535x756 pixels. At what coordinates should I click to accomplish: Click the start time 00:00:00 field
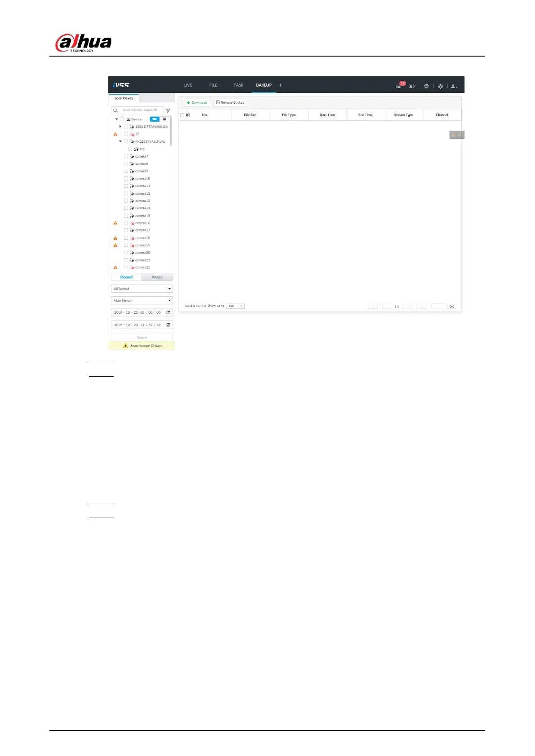[x=142, y=312]
